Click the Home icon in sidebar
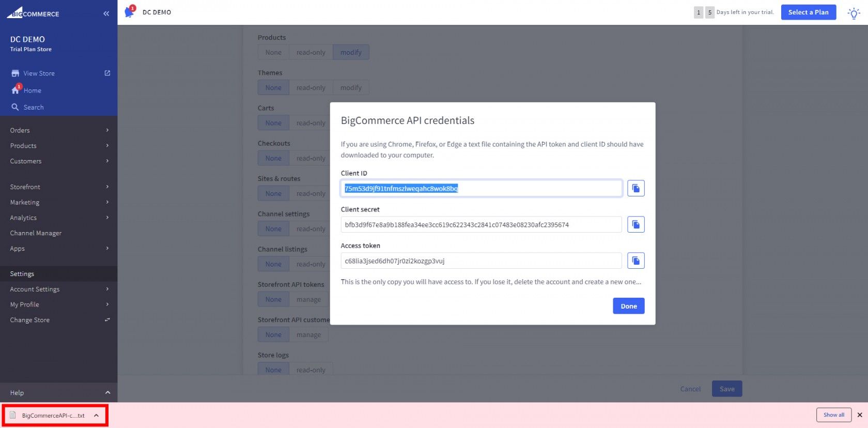868x428 pixels. (x=16, y=90)
